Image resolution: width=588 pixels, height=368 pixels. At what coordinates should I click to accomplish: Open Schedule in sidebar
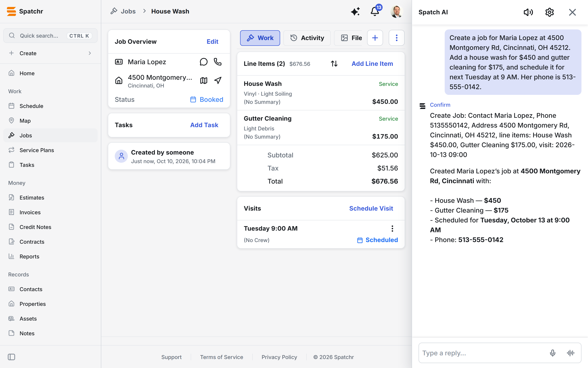[50, 106]
